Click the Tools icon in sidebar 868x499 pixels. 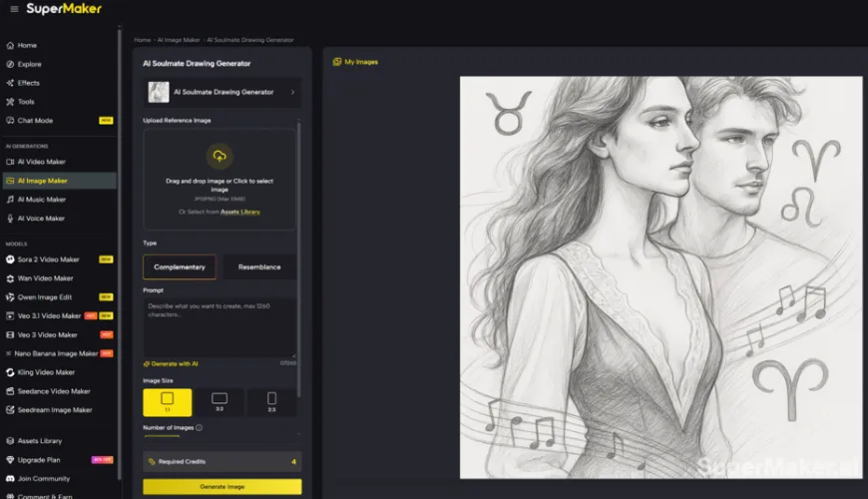(10, 102)
